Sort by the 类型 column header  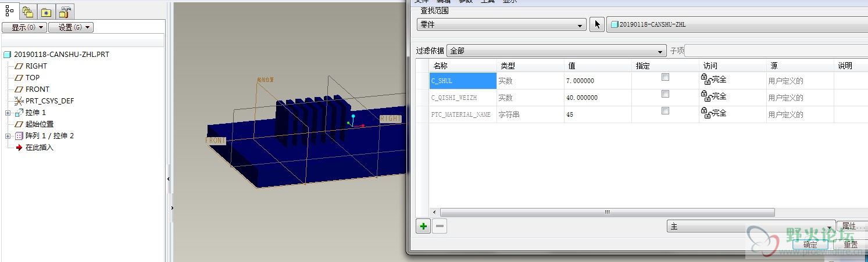530,66
